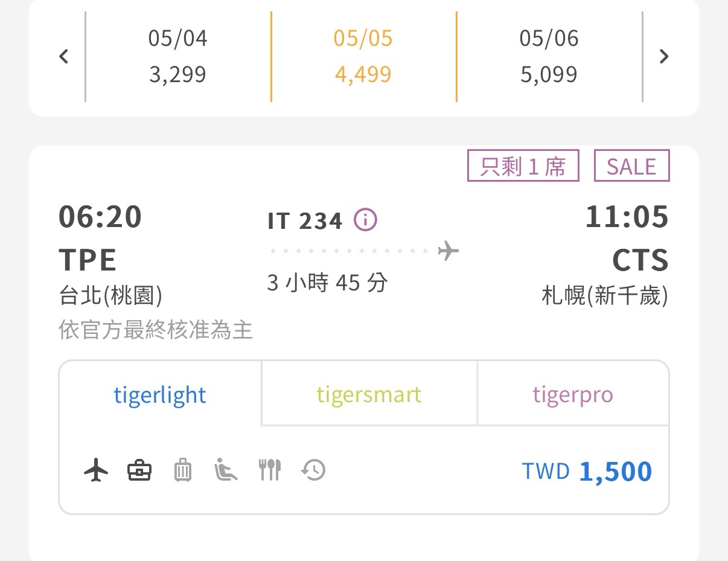This screenshot has width=728, height=561.
Task: Tap the SALE badge
Action: pyautogui.click(x=631, y=166)
